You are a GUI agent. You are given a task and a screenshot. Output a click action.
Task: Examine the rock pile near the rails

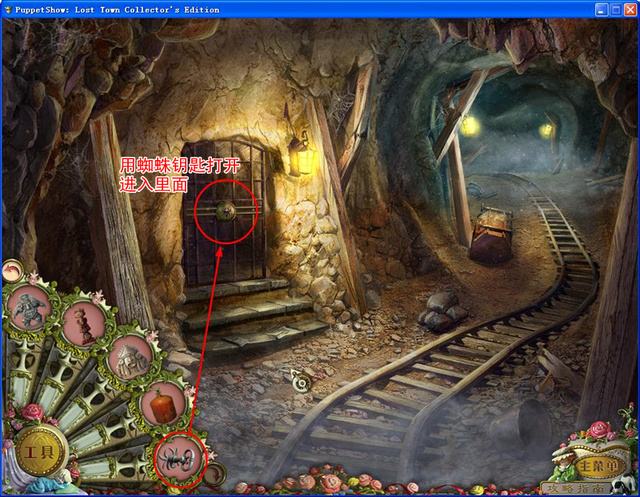pos(442,311)
